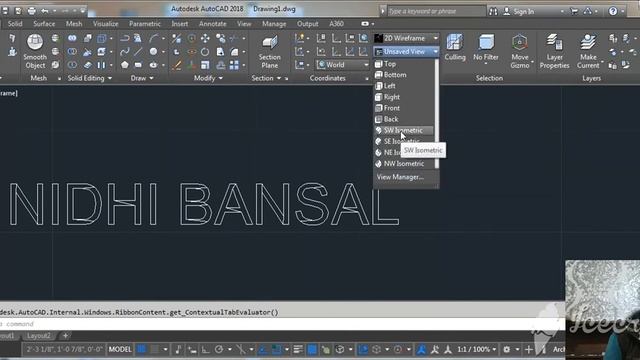This screenshot has width=640, height=360.
Task: Toggle lineweight display in status bar
Action: 298,349
